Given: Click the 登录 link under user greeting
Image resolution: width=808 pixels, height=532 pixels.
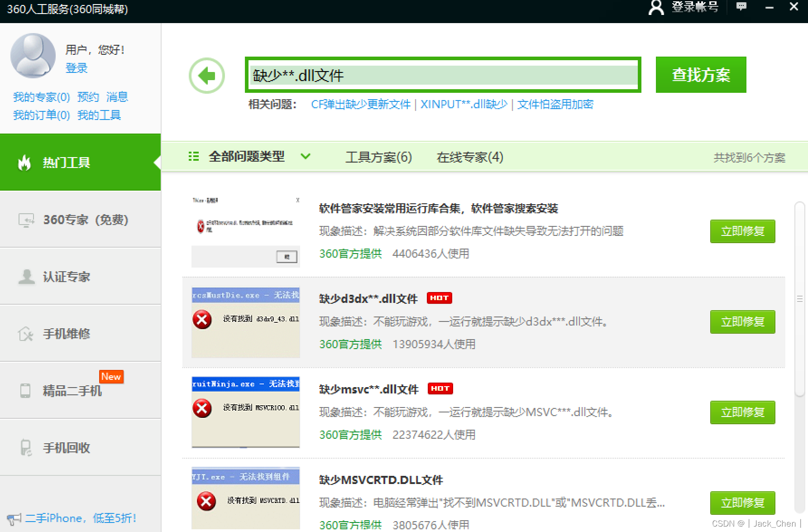Looking at the screenshot, I should point(76,68).
